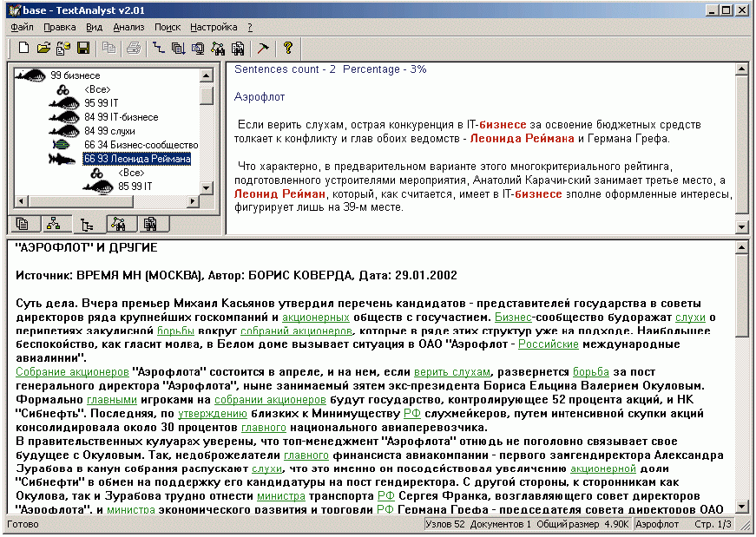Screen dimensions: 756x537
Task: Open the Вид menu
Action: coord(94,28)
